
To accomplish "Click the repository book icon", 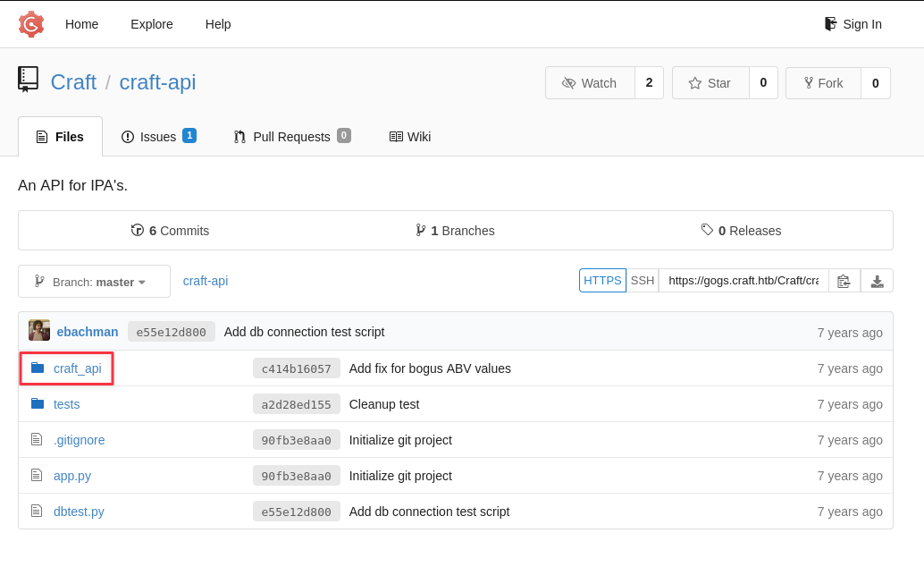I will 28,80.
